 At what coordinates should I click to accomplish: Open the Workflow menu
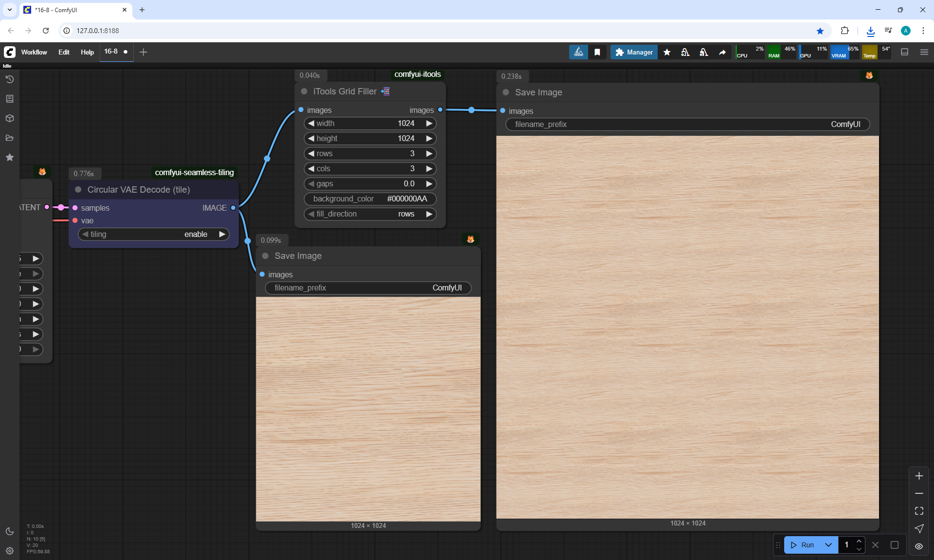34,52
